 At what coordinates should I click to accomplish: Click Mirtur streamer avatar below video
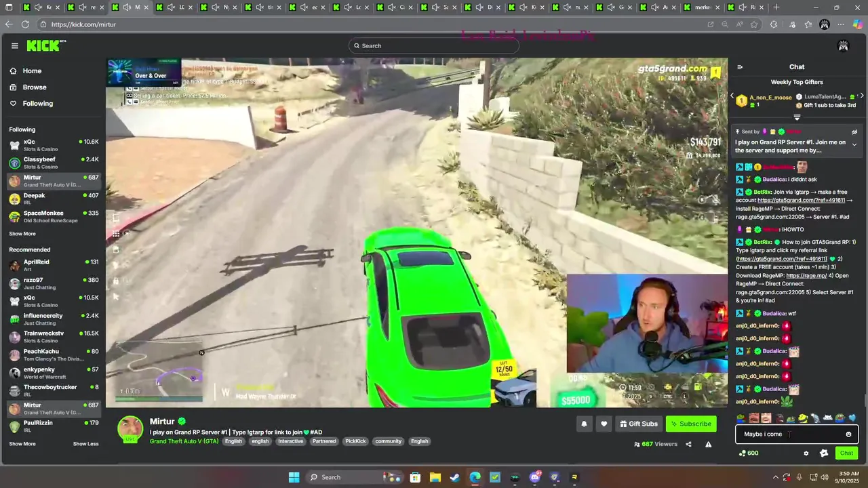pos(130,429)
